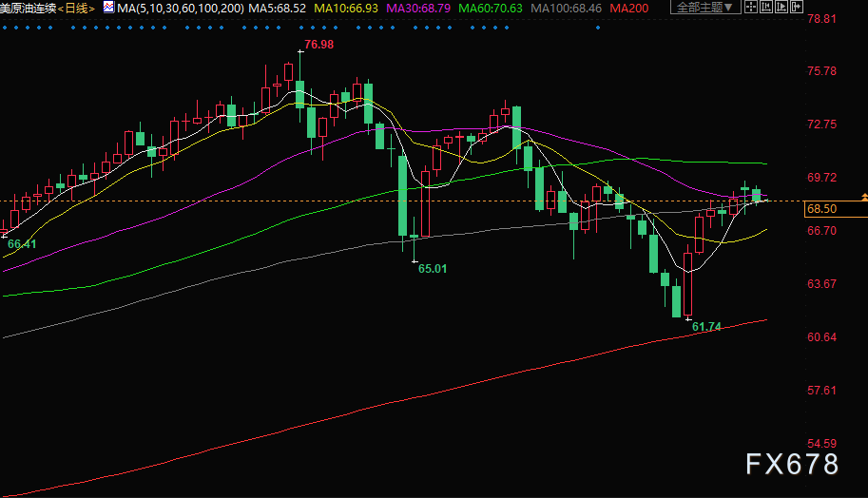The height and width of the screenshot is (498, 868).
Task: Click the MA100:68.46 value
Action: pyautogui.click(x=567, y=9)
